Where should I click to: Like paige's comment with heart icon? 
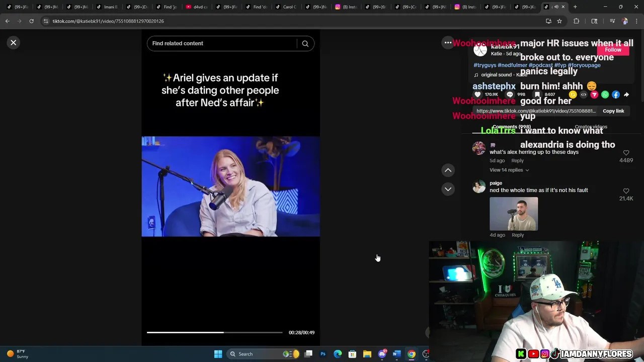626,191
